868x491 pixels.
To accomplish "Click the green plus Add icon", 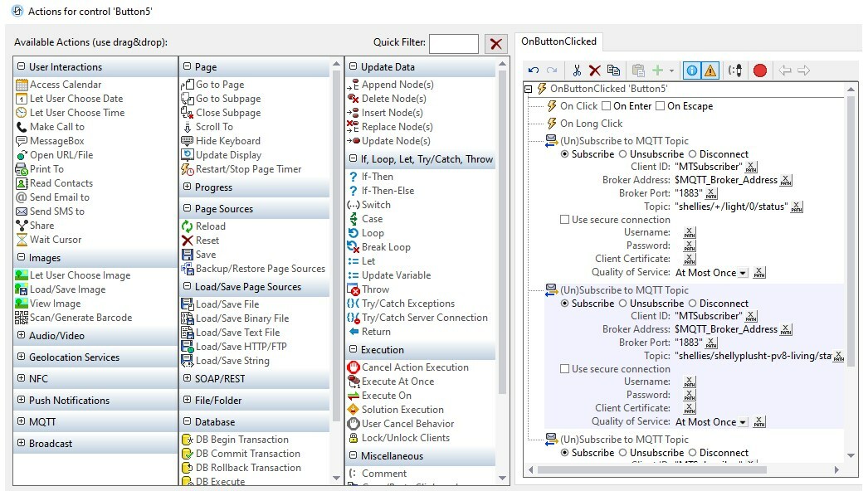I will pos(658,70).
